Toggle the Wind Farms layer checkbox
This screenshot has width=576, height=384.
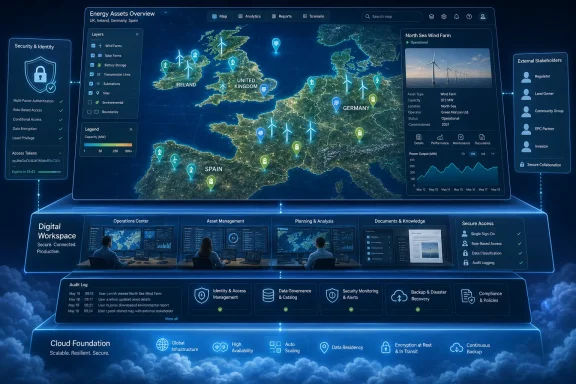pyautogui.click(x=93, y=46)
